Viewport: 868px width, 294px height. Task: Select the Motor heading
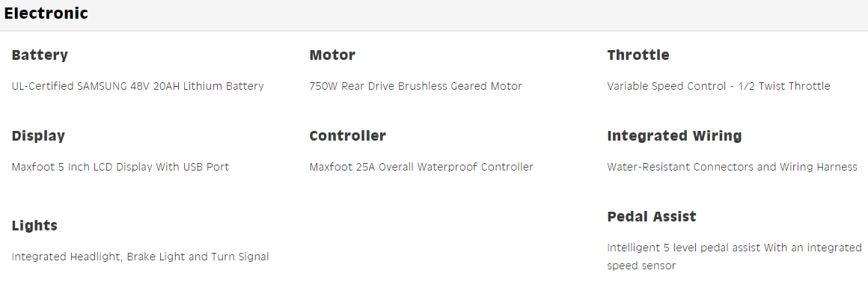tap(332, 55)
